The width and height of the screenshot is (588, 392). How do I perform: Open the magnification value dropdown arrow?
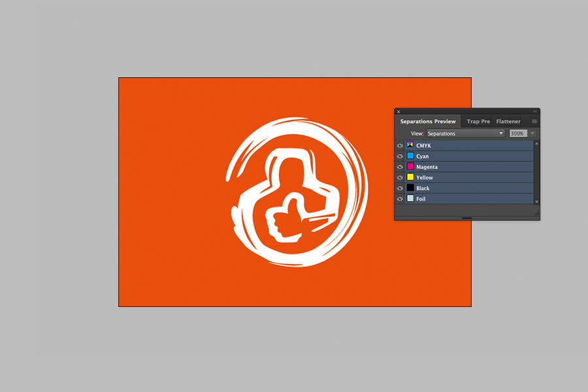[x=532, y=133]
